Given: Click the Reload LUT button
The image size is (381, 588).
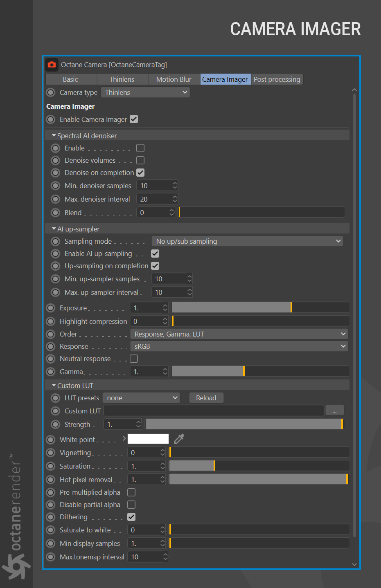Looking at the screenshot, I should coord(206,398).
